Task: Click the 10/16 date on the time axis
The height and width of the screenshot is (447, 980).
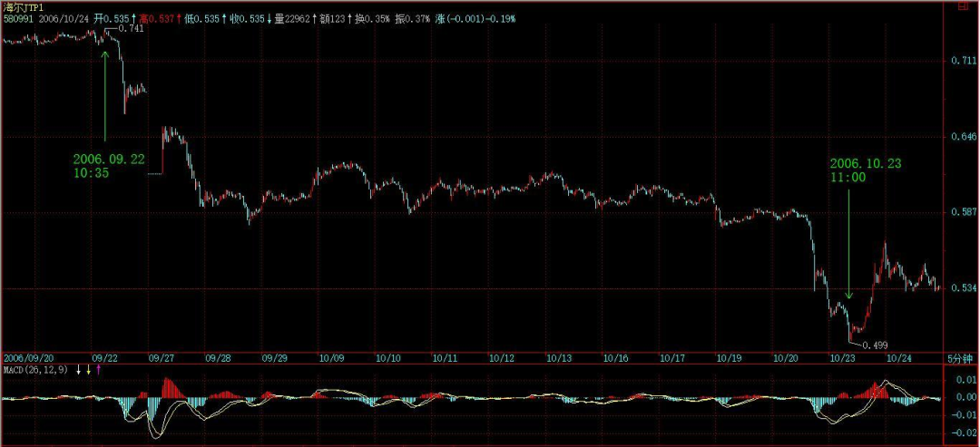Action: point(615,358)
